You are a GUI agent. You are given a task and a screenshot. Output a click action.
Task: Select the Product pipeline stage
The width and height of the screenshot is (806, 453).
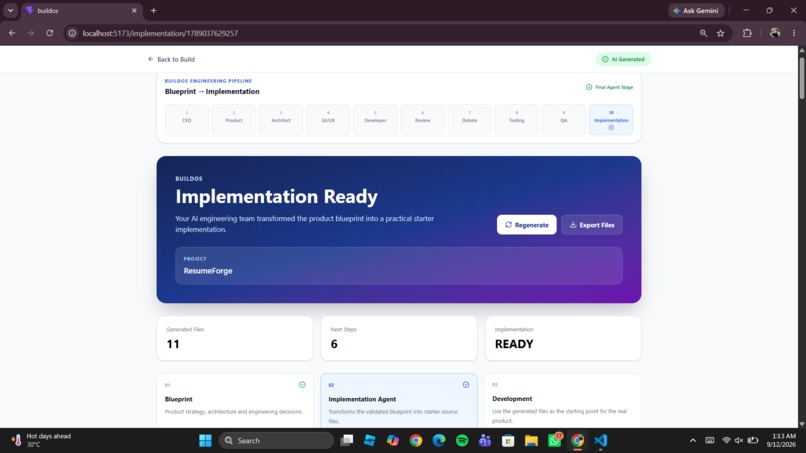coord(234,119)
